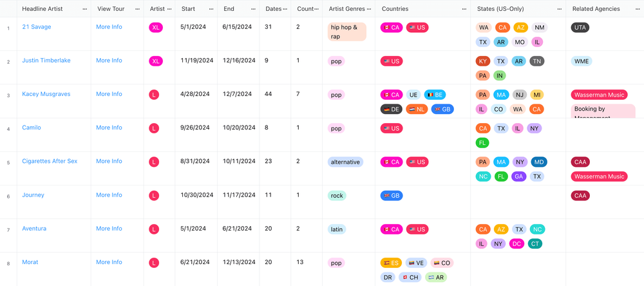Click More Info for Kacey Musgraves
The width and height of the screenshot is (644, 286).
(x=109, y=94)
